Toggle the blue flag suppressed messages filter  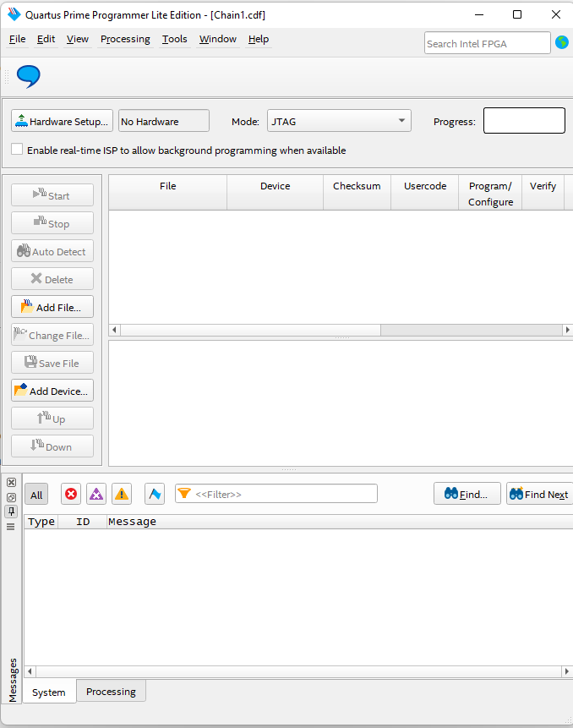[x=155, y=494]
